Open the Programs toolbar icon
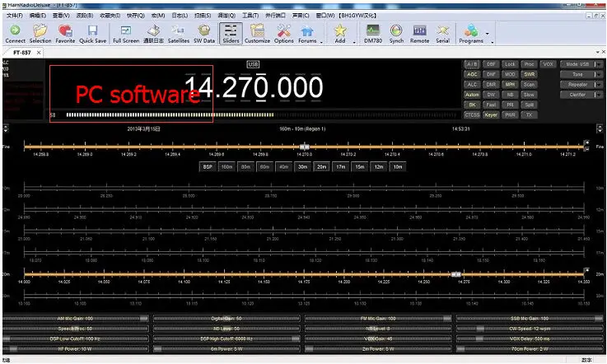 tap(471, 34)
